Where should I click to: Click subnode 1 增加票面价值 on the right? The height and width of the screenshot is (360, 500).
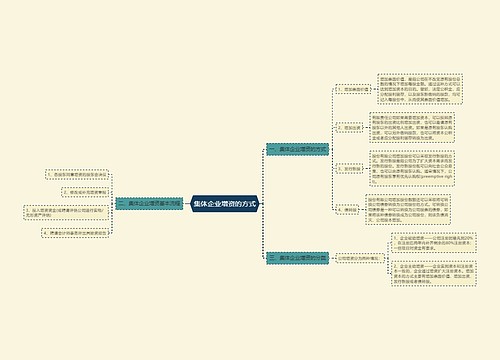[x=353, y=89]
